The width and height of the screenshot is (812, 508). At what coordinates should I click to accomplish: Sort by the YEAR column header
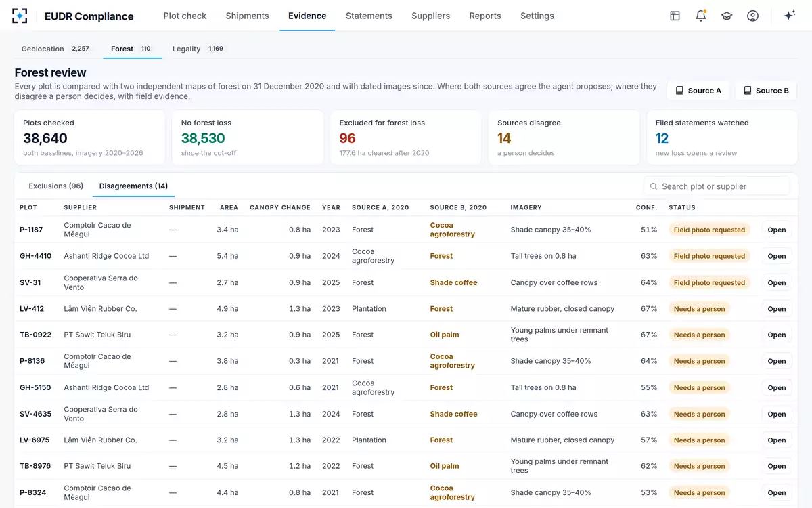coord(331,207)
